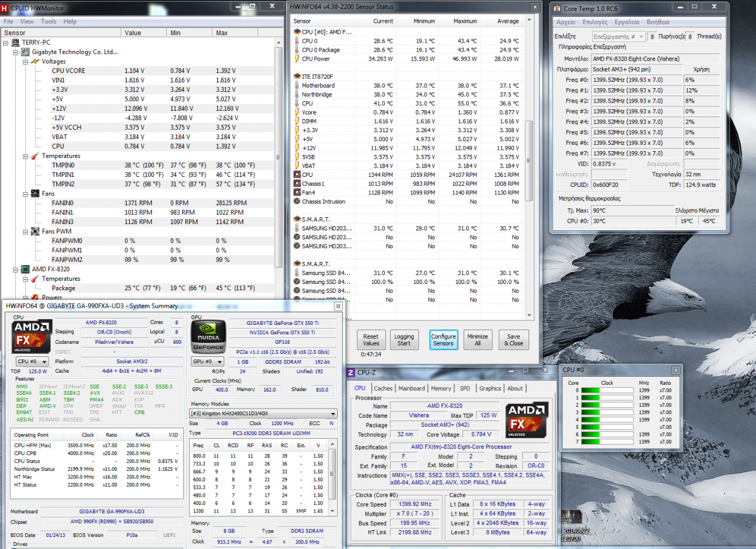Image resolution: width=756 pixels, height=549 pixels.
Task: Click the AMD FX-8320 chip icon in HWMonitor
Action: point(26,269)
